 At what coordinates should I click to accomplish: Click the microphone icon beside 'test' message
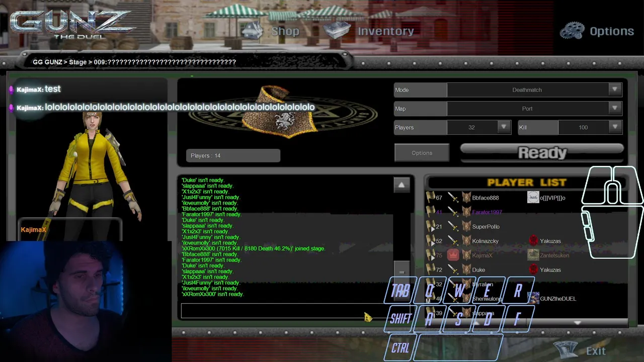(12, 89)
